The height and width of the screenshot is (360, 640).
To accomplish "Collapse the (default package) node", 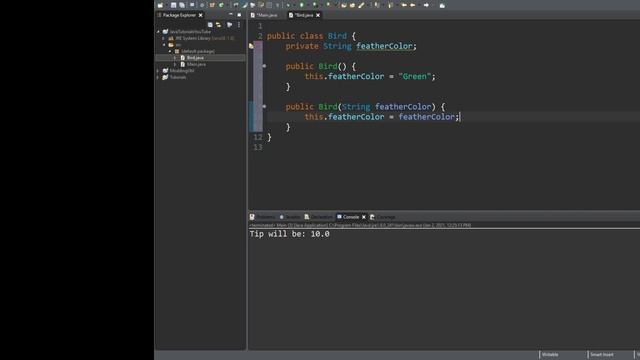I will click(x=170, y=51).
